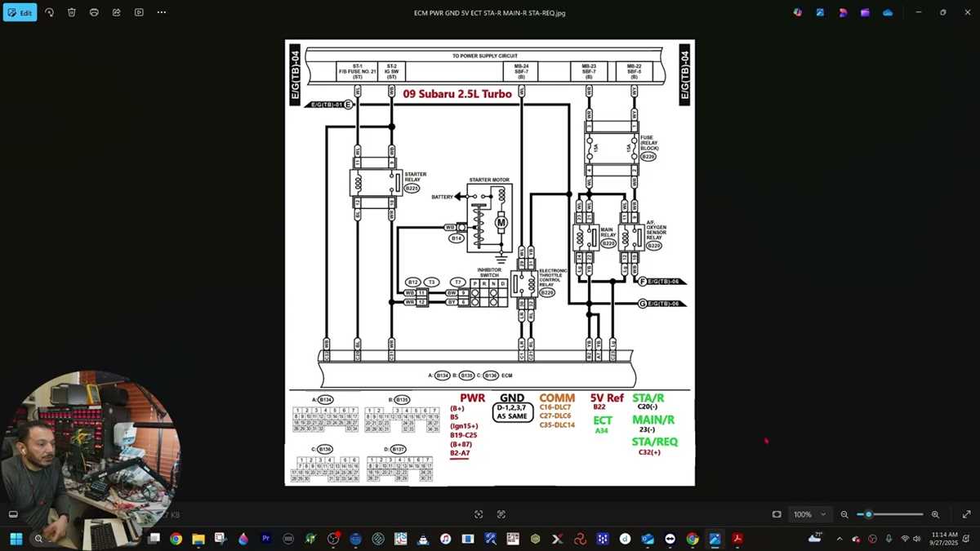
Task: Open the blue Photos gallery icon in title bar
Action: coord(820,12)
